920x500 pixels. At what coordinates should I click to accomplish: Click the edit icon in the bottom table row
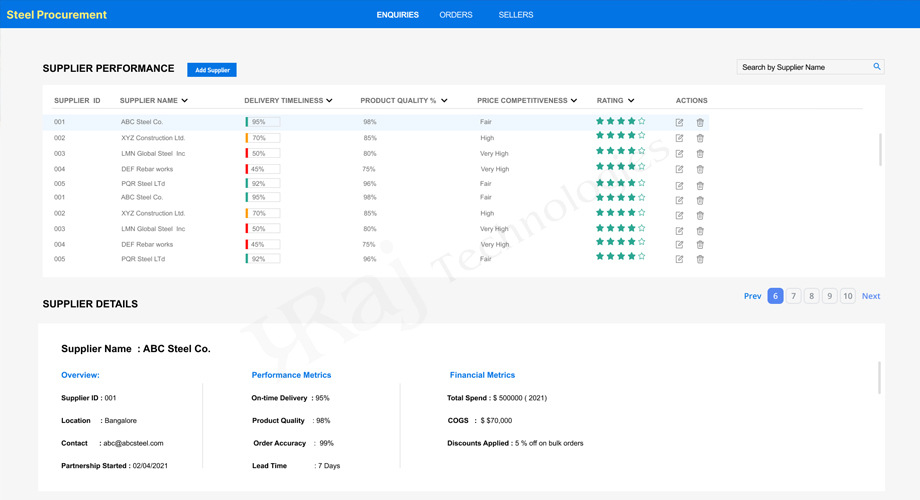(679, 259)
